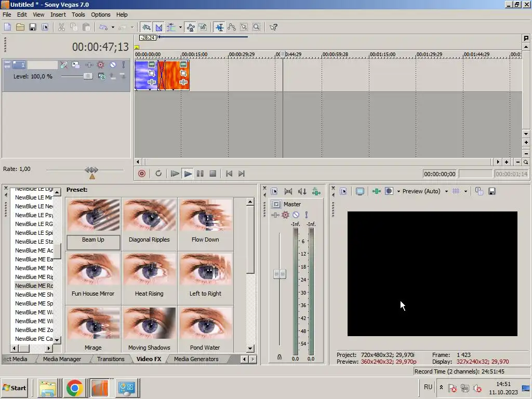Open the Overlays grid dropdown arrow
The image size is (532, 399).
tap(465, 191)
